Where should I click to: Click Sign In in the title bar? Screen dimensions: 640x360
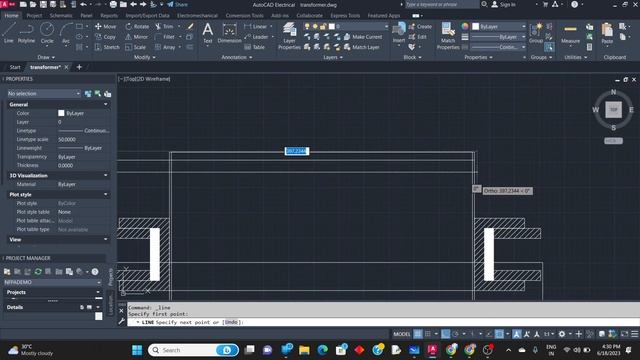click(x=504, y=4)
